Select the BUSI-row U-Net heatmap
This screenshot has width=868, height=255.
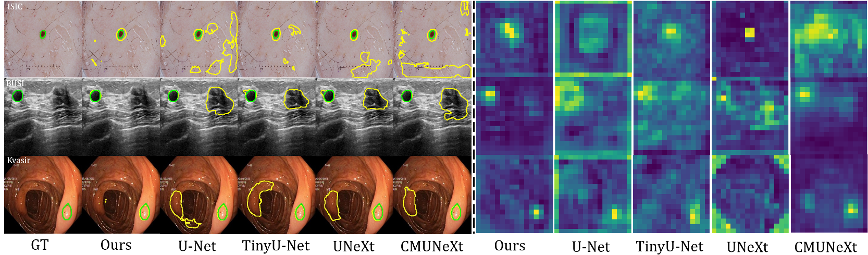(x=593, y=117)
